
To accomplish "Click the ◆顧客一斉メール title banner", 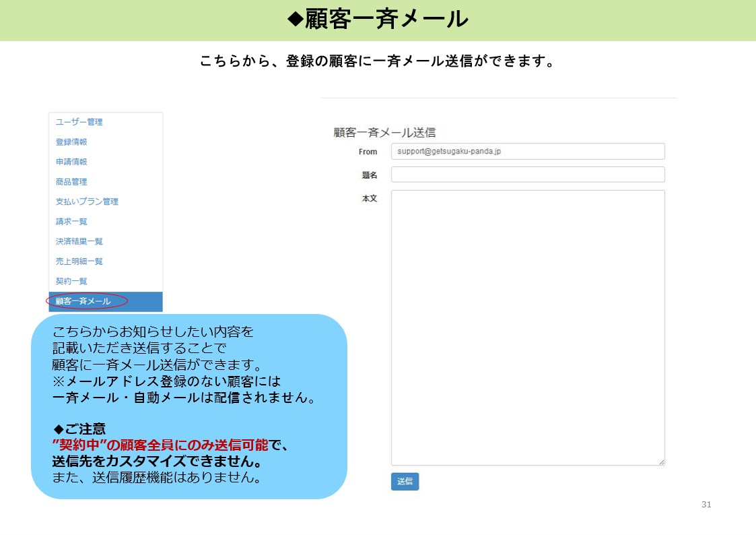I will click(378, 20).
